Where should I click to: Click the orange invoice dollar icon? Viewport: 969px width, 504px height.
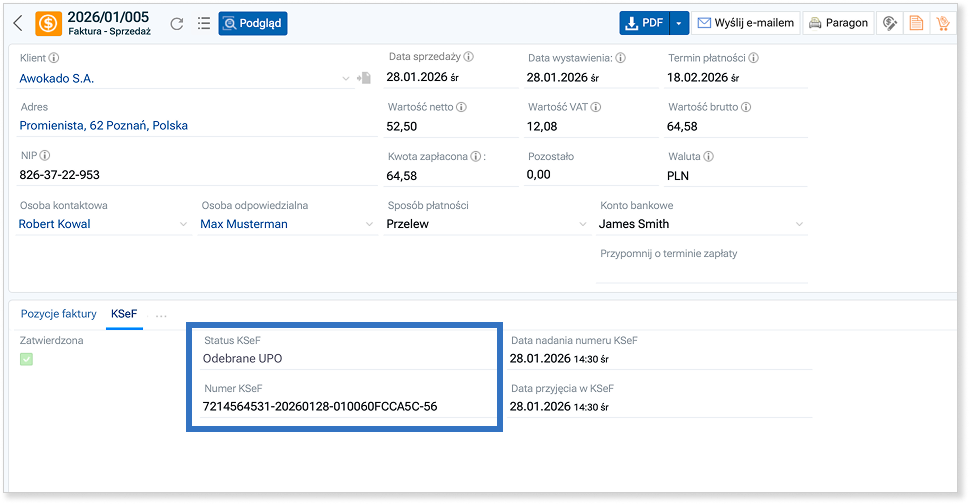(48, 24)
